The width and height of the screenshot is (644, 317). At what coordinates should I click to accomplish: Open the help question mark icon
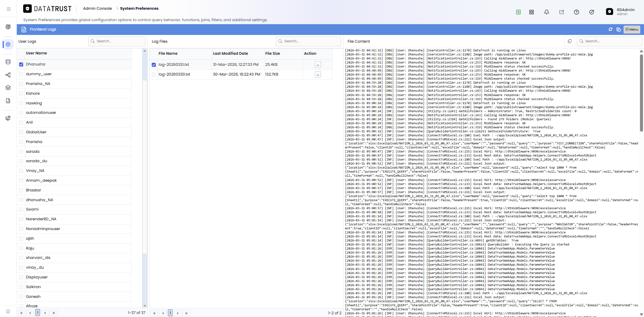click(x=577, y=12)
